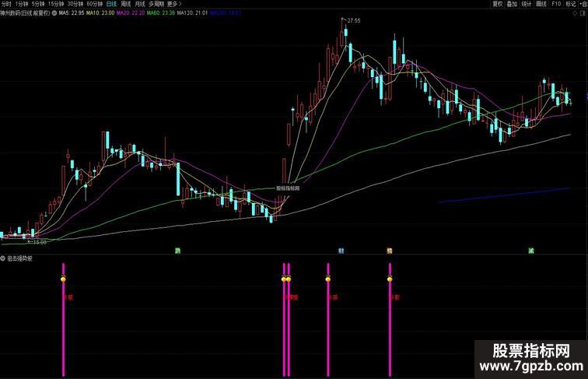The image size is (588, 379).
Task: Select the 60分钟 period tab
Action: [94, 4]
